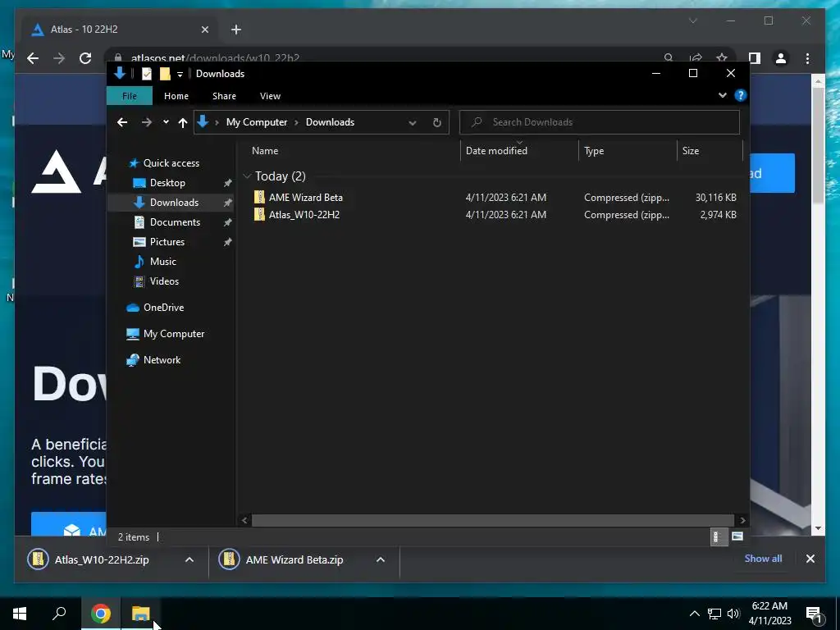Open Documents in navigation pane
This screenshot has width=840, height=630.
[x=176, y=221]
